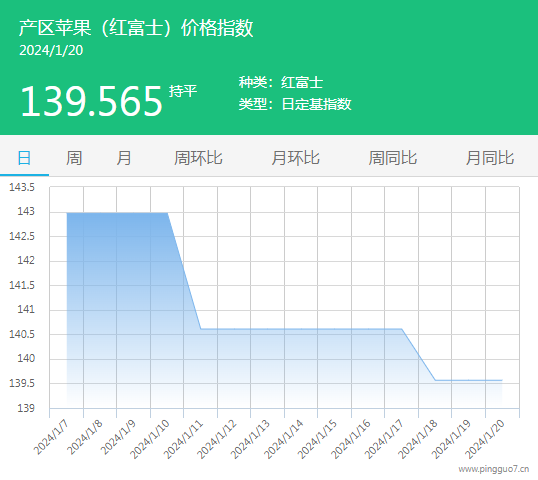Screen dimensions: 538x480
Task: Click the 种类: 红富士 label
Action: point(281,82)
